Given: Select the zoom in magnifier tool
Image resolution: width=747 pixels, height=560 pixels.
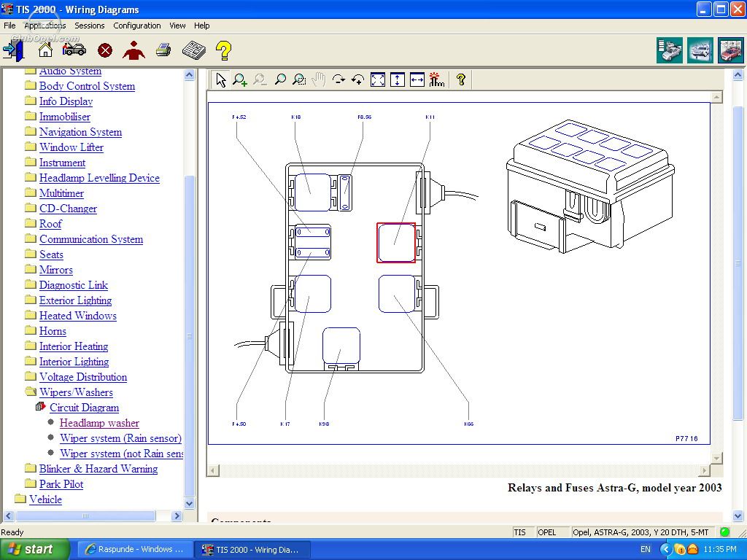Looking at the screenshot, I should pos(239,80).
